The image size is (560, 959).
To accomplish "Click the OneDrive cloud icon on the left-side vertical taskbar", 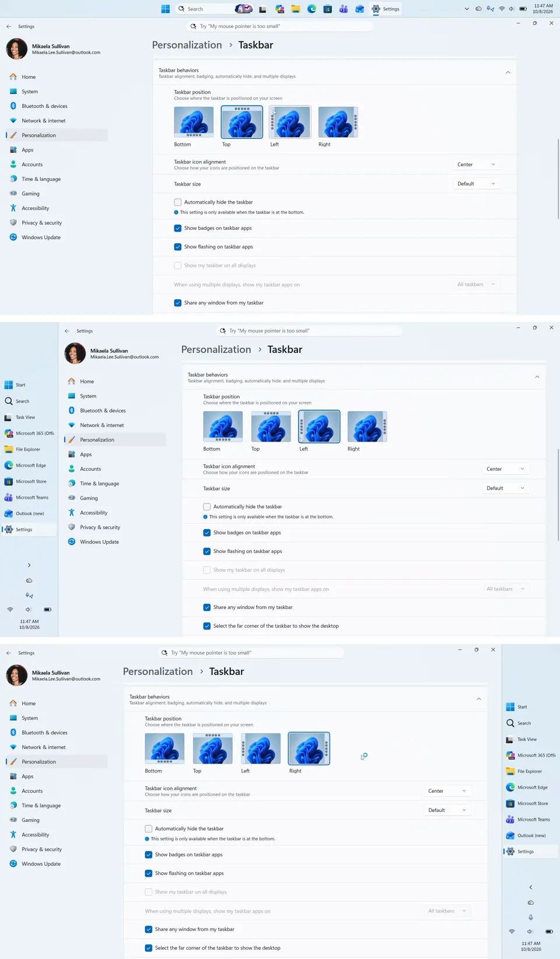I will point(29,581).
